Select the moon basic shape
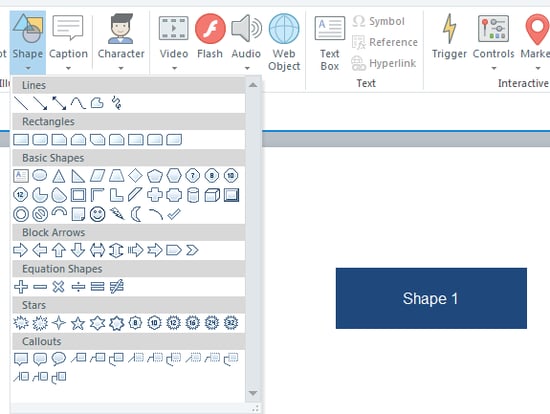Image resolution: width=550 pixels, height=414 pixels. click(x=136, y=214)
